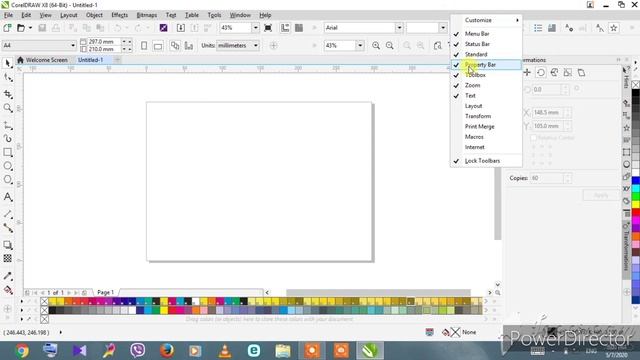
Task: Click the Full-screen preview icon
Action: tap(268, 28)
